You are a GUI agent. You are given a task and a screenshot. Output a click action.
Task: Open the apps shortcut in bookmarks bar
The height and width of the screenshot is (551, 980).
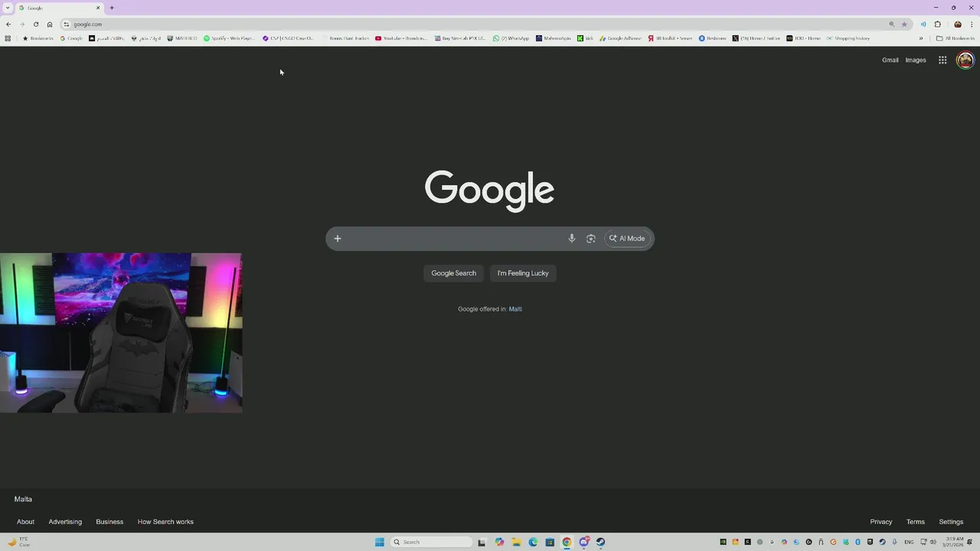pyautogui.click(x=8, y=38)
